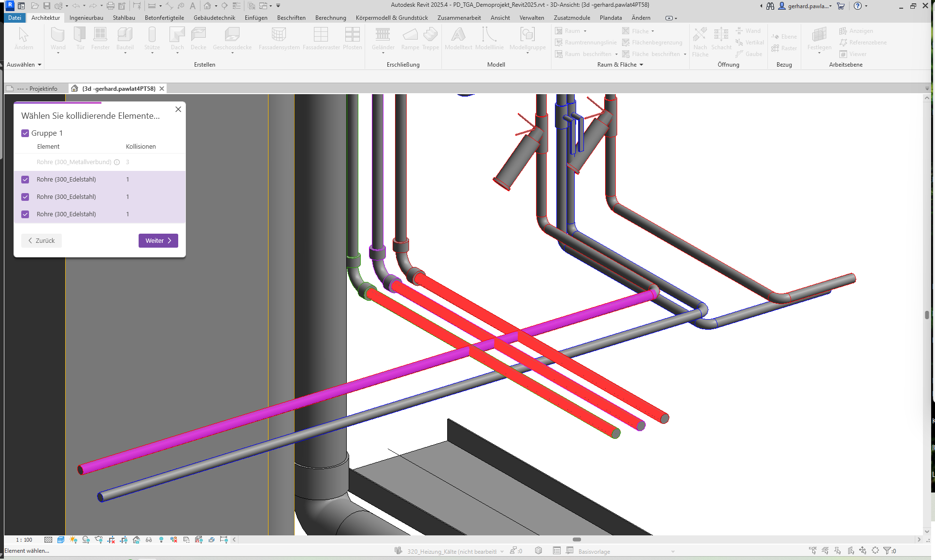Uncheck last Rohre (300_Edelstahl) checkbox
The height and width of the screenshot is (560, 935).
coord(26,214)
